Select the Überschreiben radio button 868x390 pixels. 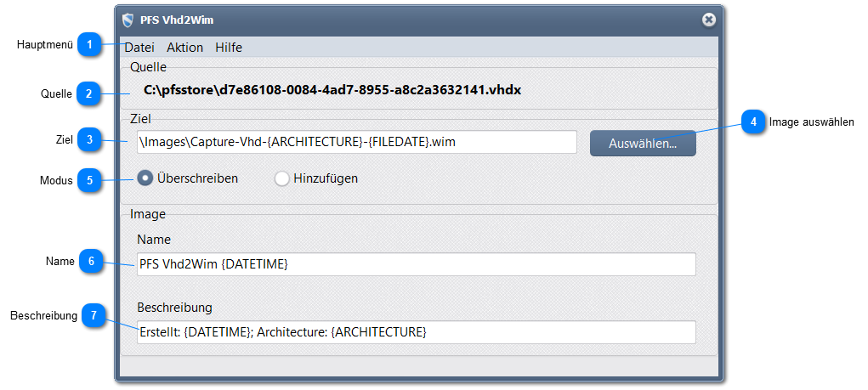(x=145, y=178)
